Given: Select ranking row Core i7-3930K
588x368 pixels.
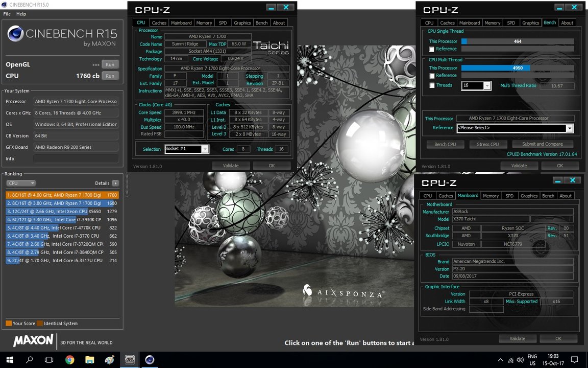Looking at the screenshot, I should [x=62, y=220].
